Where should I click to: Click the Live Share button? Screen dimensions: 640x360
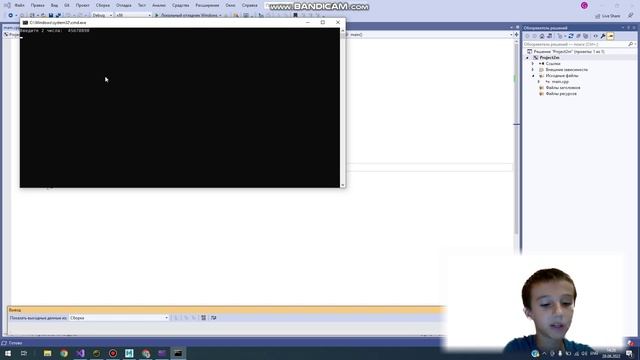pos(608,16)
